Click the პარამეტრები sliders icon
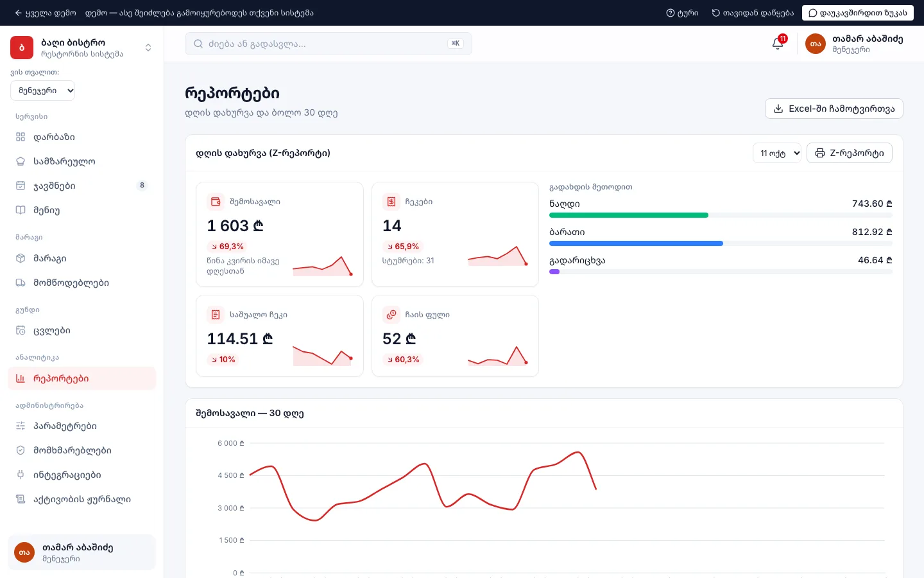Viewport: 924px width, 578px height. [x=21, y=426]
